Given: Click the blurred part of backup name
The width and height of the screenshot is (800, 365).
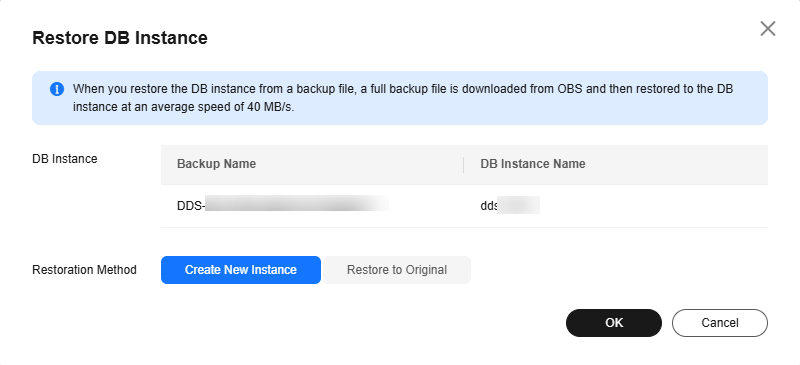Looking at the screenshot, I should [x=297, y=203].
